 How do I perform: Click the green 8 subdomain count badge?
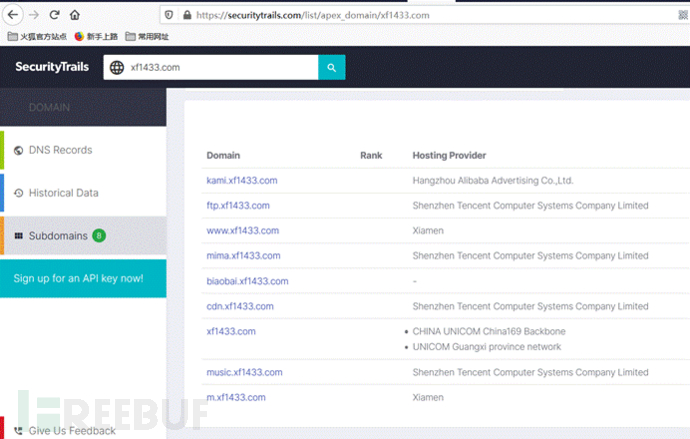99,236
